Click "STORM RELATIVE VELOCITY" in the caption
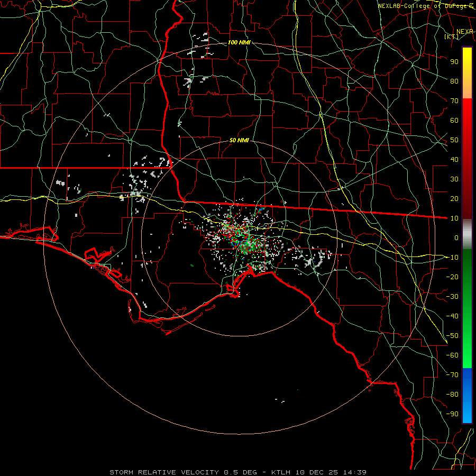Viewport: 476px width, 476px height. coord(164,472)
